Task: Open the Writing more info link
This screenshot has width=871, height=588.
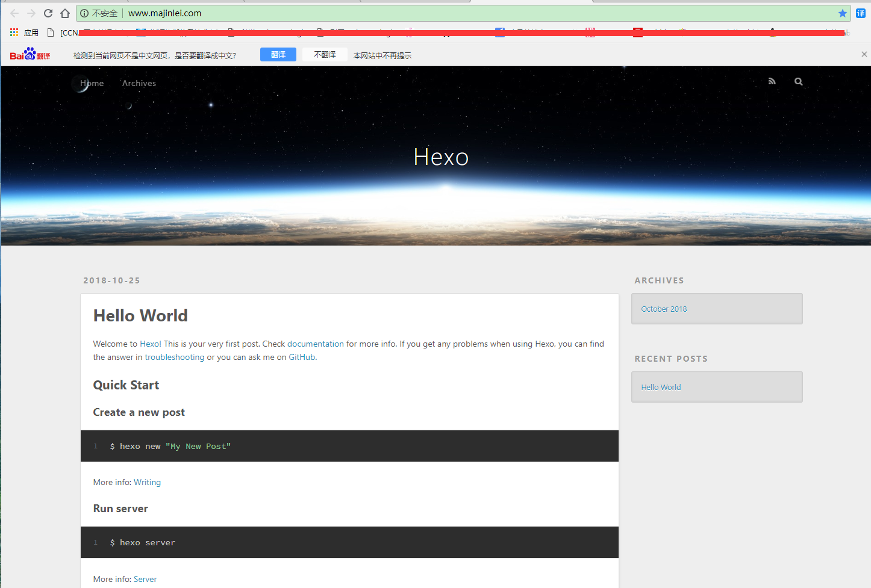Action: click(147, 482)
